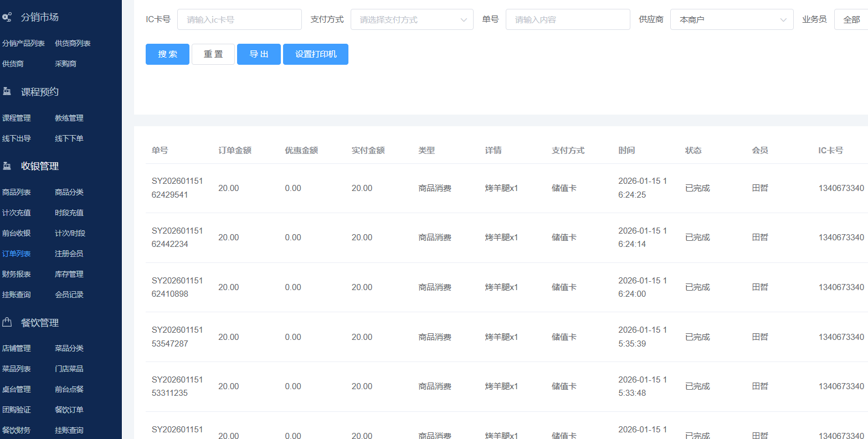Open the 供应商 dropdown showing 本商户
Viewport: 868px width, 439px height.
[732, 19]
